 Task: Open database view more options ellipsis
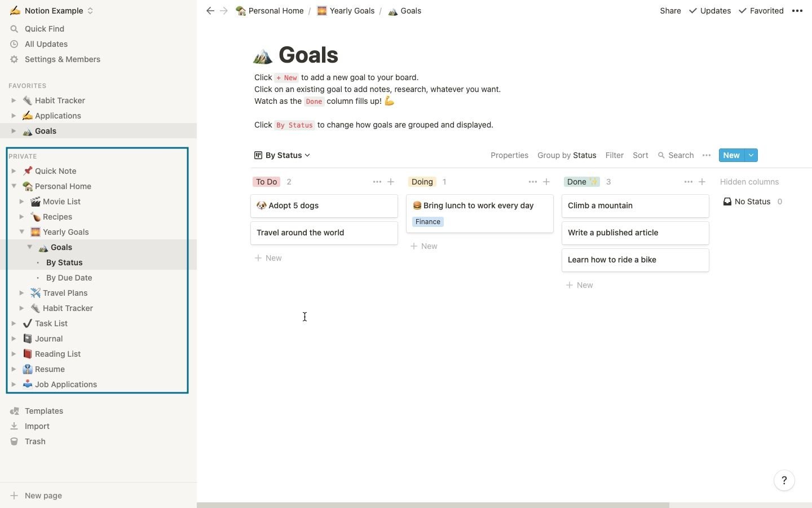pos(706,155)
